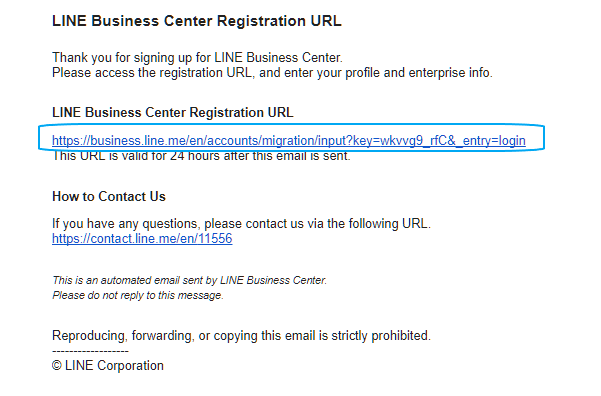
Task: Click the second bold Registration URL subheading
Action: pyautogui.click(x=172, y=112)
